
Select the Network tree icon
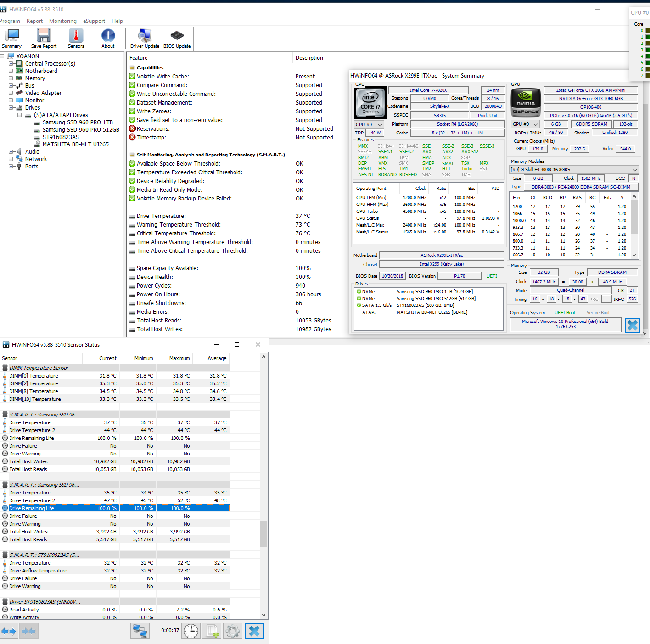tap(19, 159)
